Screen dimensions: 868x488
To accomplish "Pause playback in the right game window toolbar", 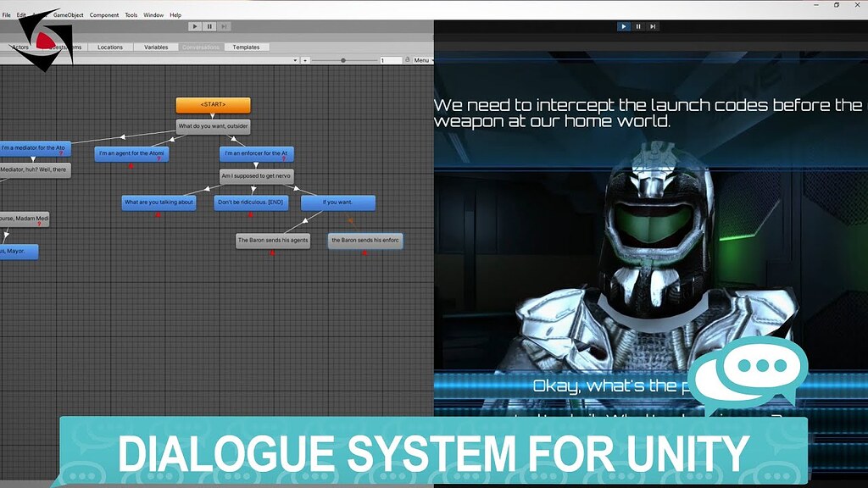I will click(x=637, y=25).
